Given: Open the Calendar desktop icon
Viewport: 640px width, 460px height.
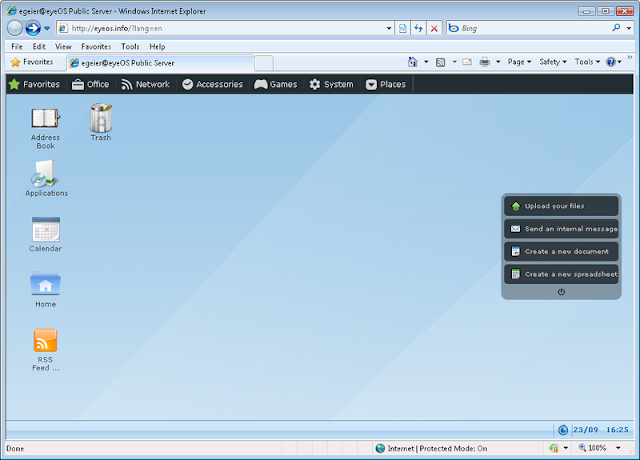Looking at the screenshot, I should coord(45,235).
